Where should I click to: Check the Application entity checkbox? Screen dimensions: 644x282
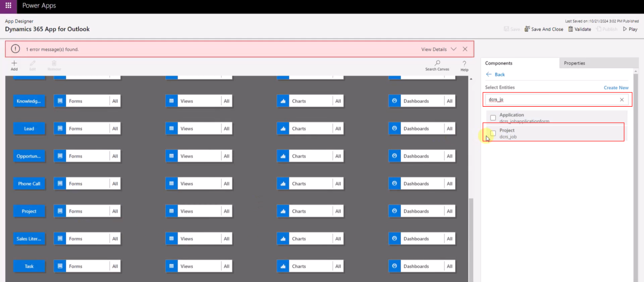point(493,118)
